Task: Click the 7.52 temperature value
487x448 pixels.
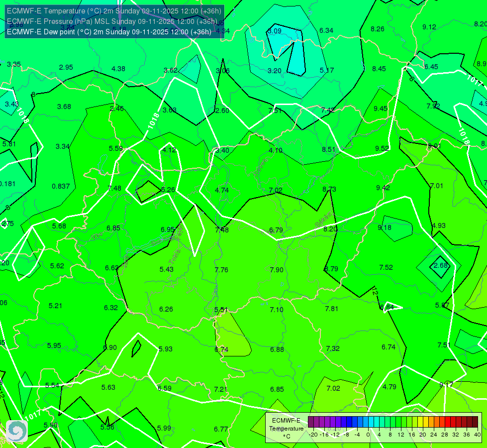Action: point(386,267)
